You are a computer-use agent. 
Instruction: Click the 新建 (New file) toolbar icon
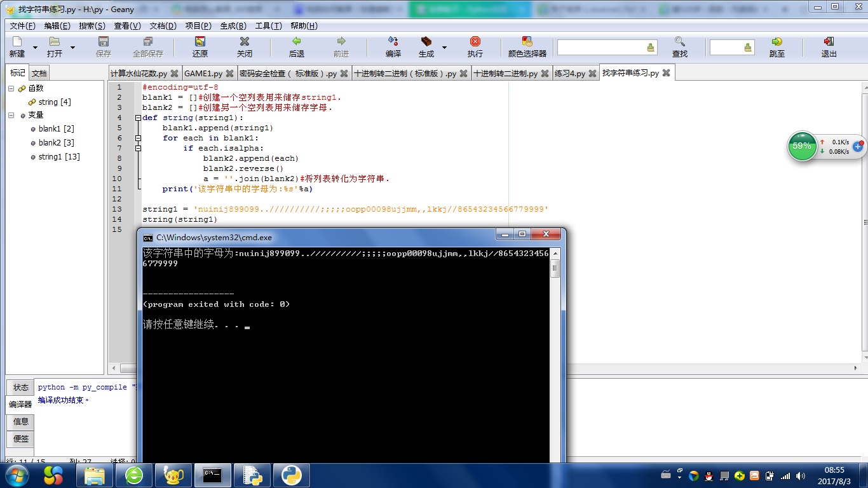(17, 43)
